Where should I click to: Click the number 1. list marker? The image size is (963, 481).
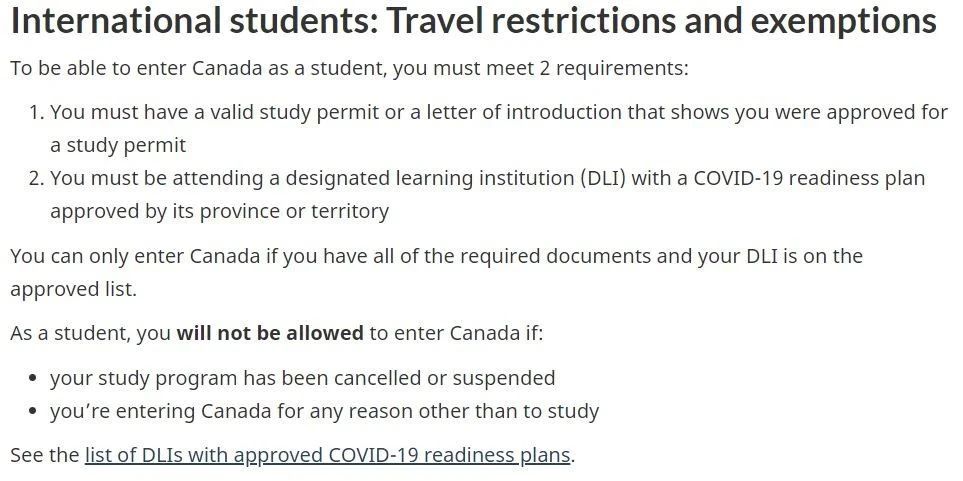(x=36, y=112)
